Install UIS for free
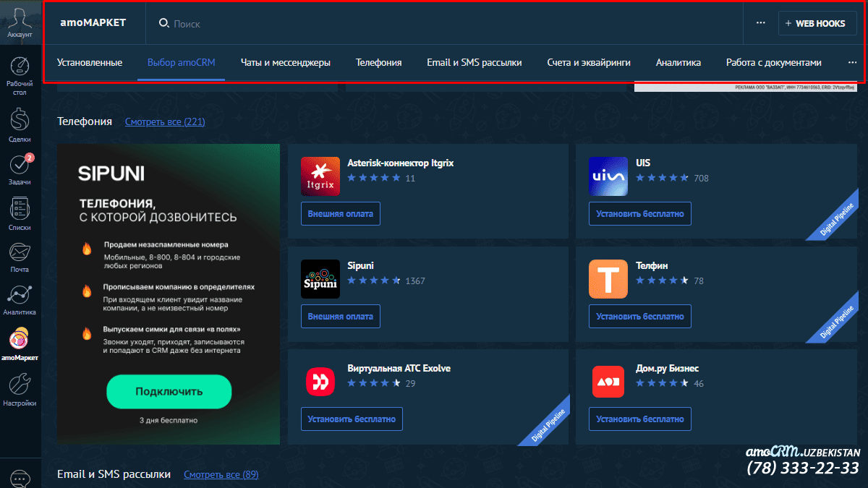The image size is (868, 488). [640, 214]
